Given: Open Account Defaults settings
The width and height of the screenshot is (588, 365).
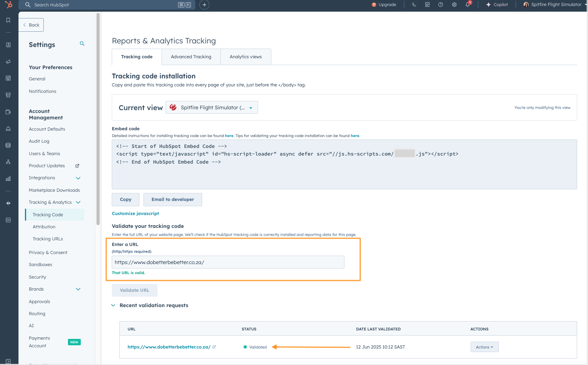Looking at the screenshot, I should click(x=47, y=129).
